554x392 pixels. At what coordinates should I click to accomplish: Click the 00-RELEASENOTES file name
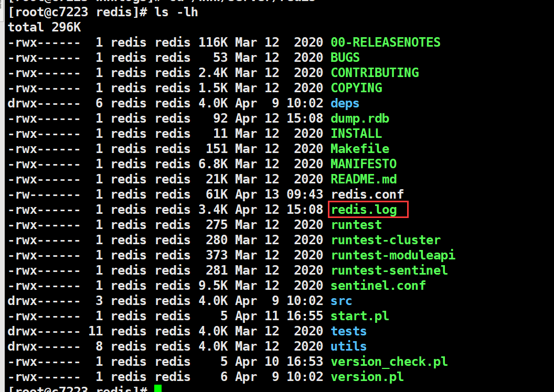pos(386,42)
